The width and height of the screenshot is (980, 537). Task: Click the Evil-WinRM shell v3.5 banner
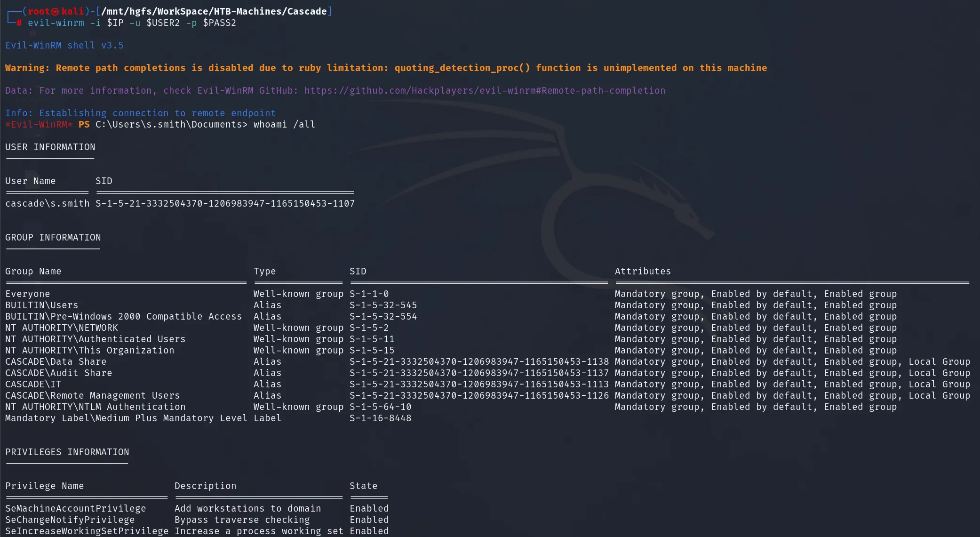[x=64, y=45]
